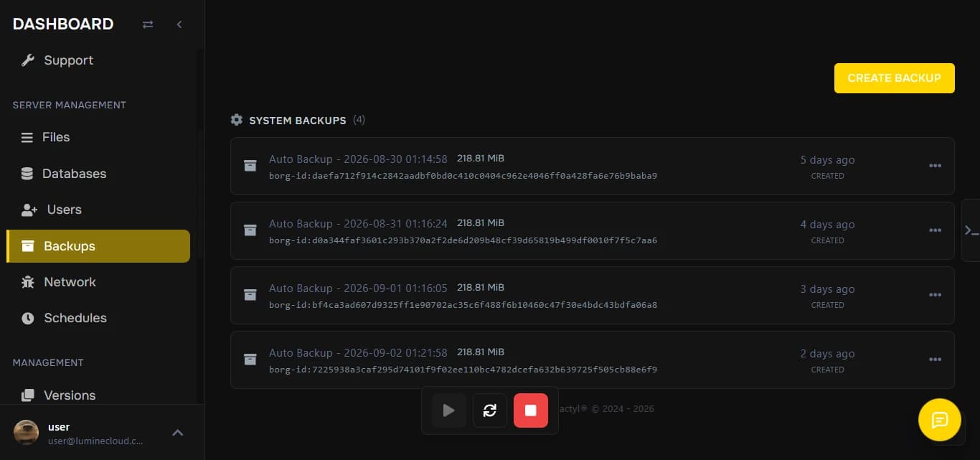
Task: Click the Network bug icon
Action: pos(28,282)
